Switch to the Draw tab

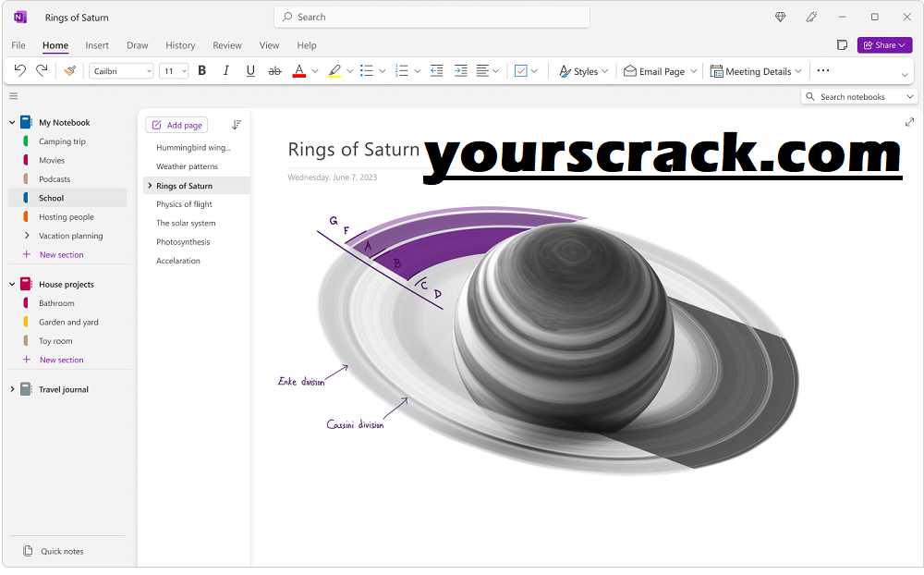[x=138, y=45]
